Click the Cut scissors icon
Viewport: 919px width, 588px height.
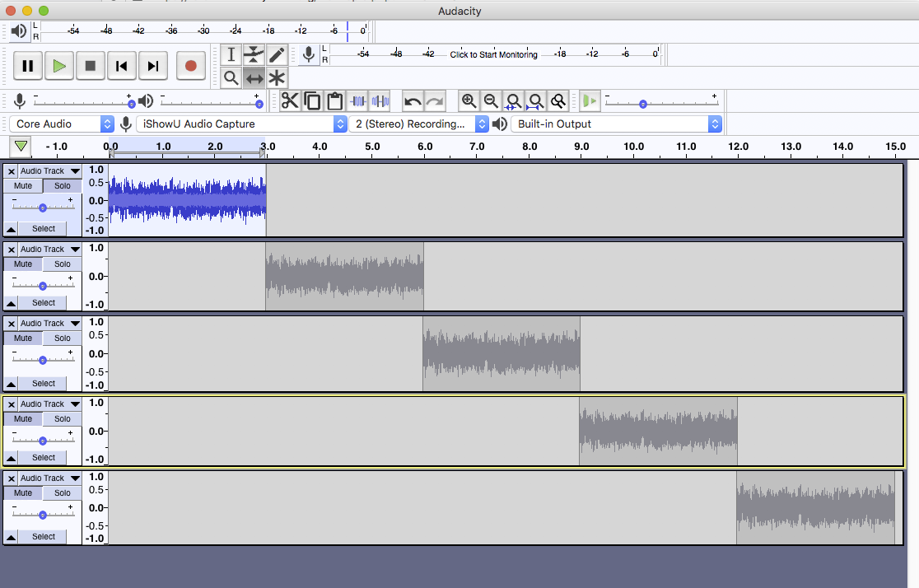[290, 101]
